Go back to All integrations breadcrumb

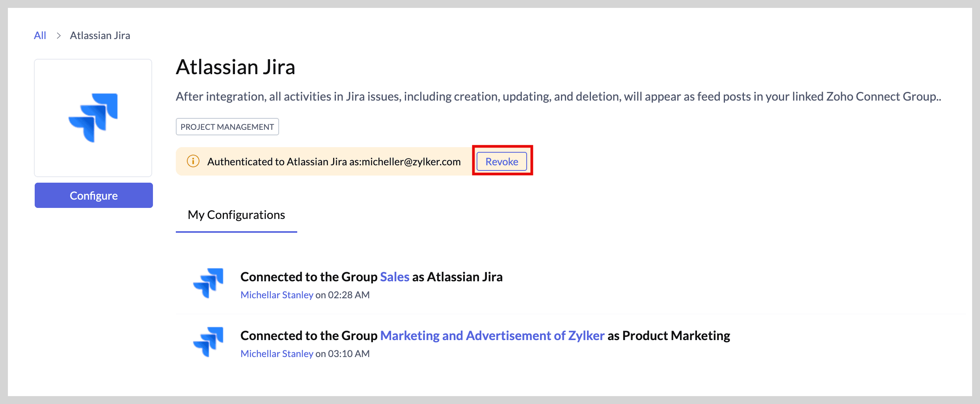point(40,36)
